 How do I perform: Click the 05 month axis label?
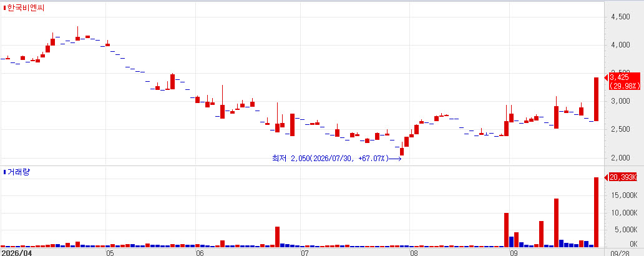(x=110, y=252)
